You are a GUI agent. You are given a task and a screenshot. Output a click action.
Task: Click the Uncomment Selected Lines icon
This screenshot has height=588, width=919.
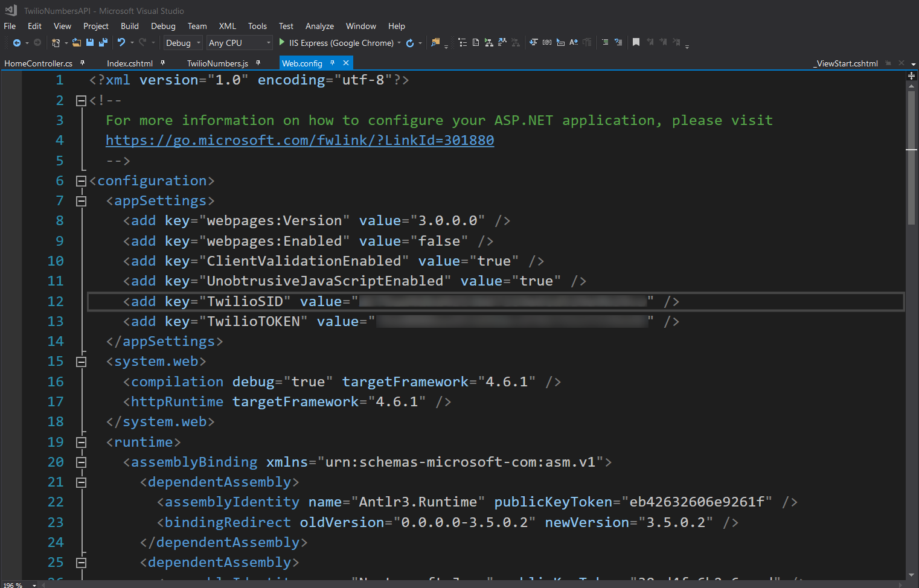[618, 42]
